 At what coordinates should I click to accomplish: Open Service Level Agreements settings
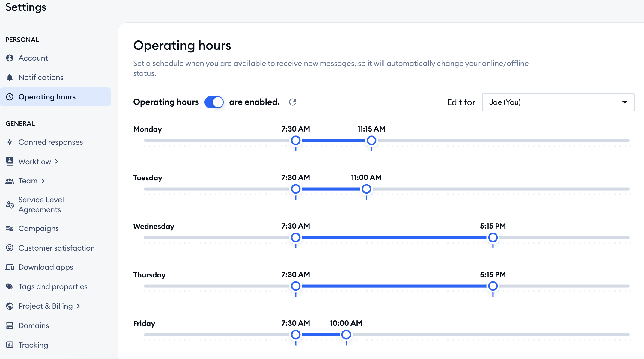(x=41, y=204)
